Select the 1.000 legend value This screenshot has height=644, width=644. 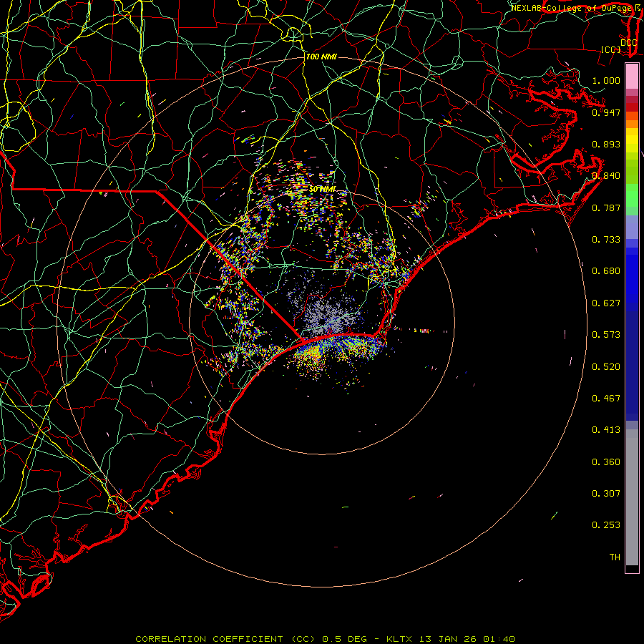(606, 80)
